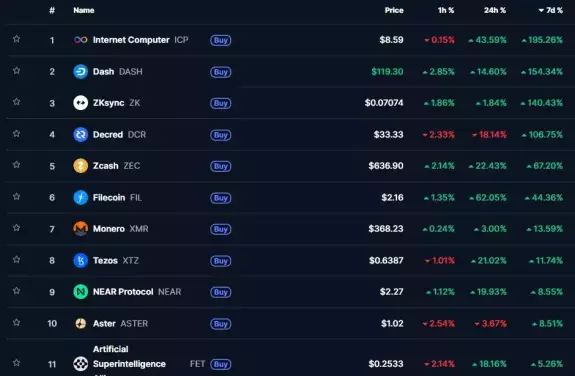The image size is (575, 376).
Task: Add Aster to watchlist via star
Action: coord(17,323)
